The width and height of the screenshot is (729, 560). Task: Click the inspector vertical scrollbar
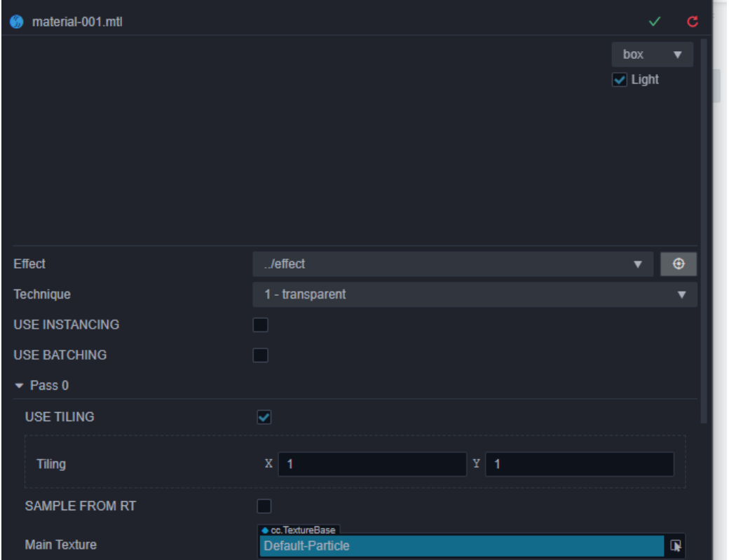[704, 231]
